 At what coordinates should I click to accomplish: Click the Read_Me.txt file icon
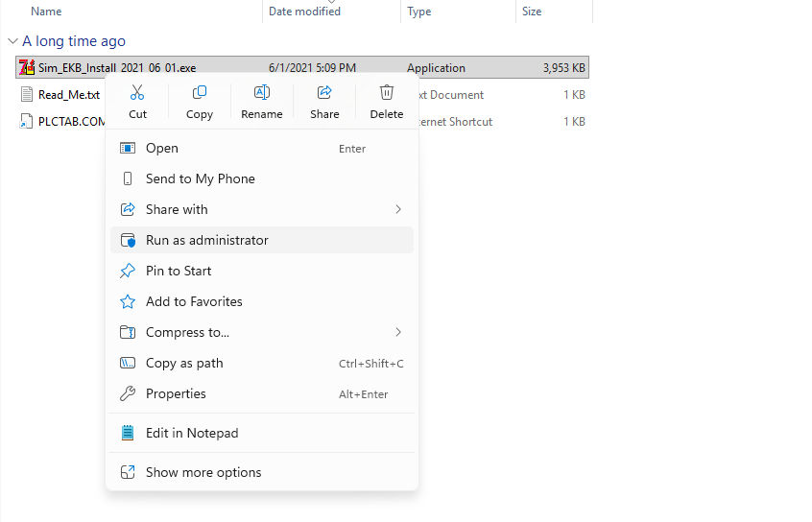(27, 95)
